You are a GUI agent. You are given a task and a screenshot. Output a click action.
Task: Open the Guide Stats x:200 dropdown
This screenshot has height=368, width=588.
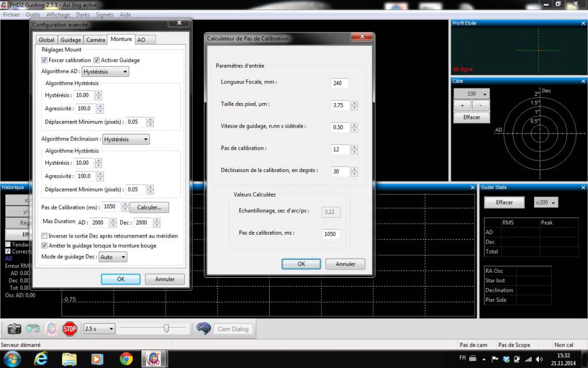click(546, 202)
